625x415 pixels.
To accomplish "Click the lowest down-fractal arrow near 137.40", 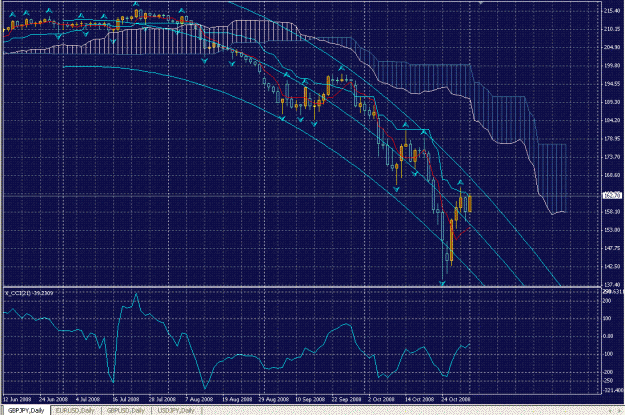I will (442, 283).
